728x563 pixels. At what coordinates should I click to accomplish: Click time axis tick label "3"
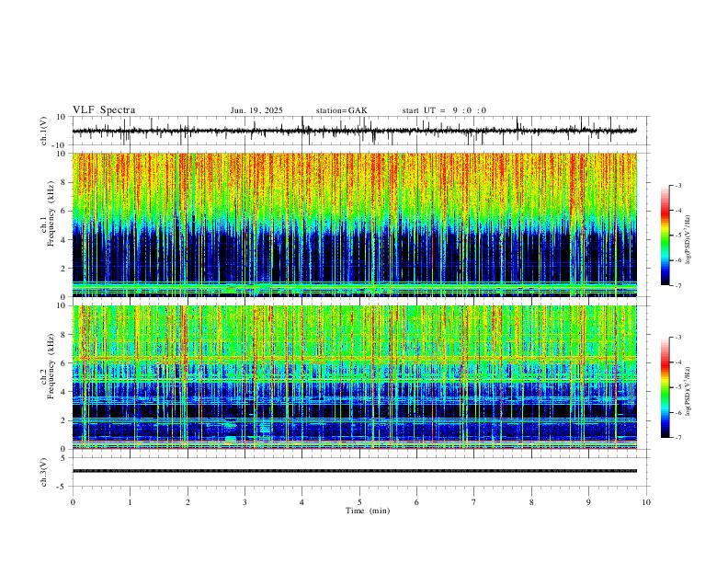click(x=245, y=502)
